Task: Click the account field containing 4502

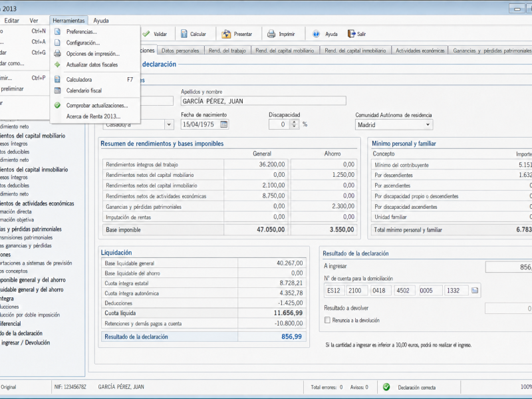Action: (x=404, y=291)
